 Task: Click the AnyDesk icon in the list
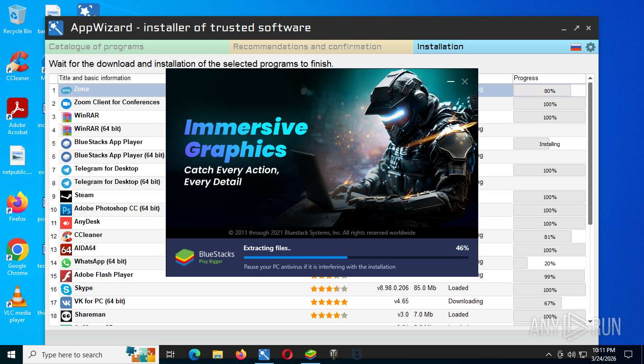(66, 223)
